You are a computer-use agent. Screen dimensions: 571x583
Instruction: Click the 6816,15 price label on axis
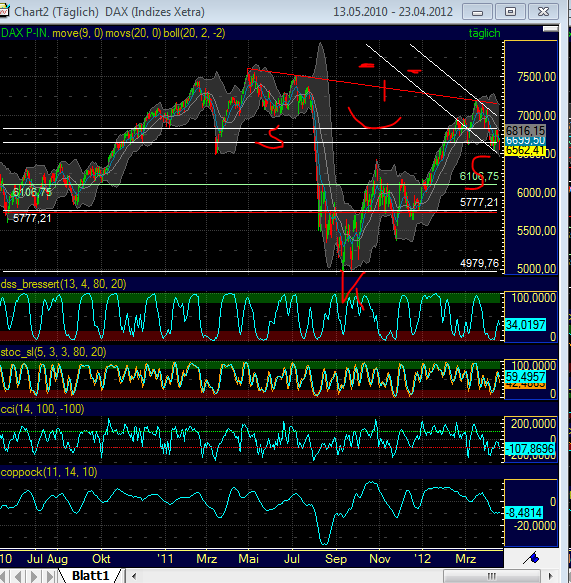pyautogui.click(x=525, y=131)
